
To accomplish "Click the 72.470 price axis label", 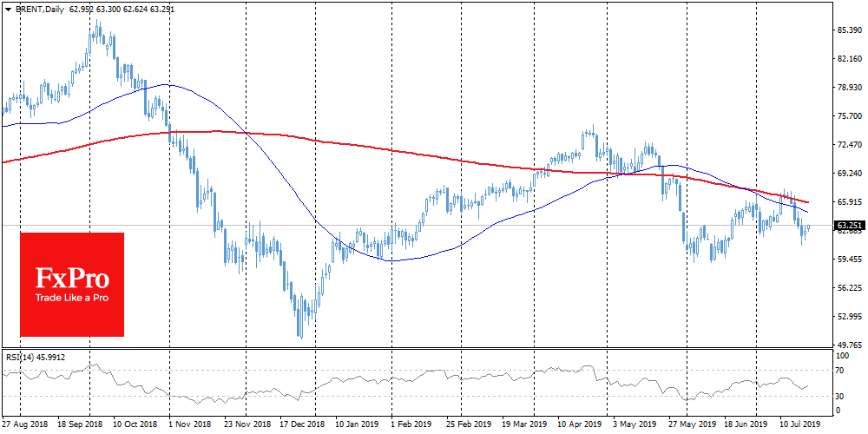I will coord(848,144).
